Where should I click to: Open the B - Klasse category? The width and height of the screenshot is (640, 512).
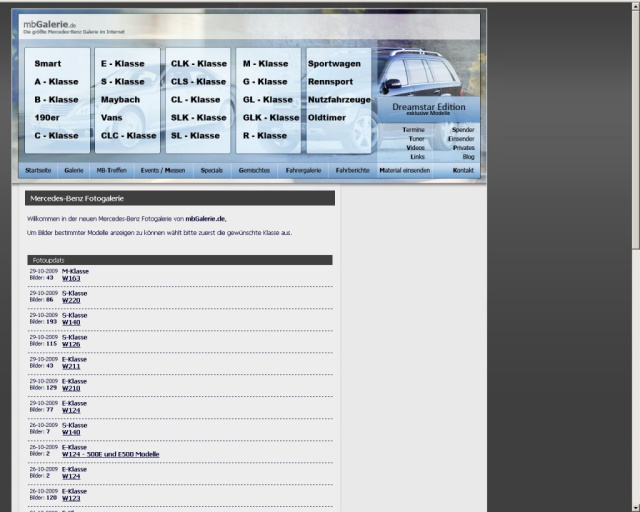tap(56, 100)
